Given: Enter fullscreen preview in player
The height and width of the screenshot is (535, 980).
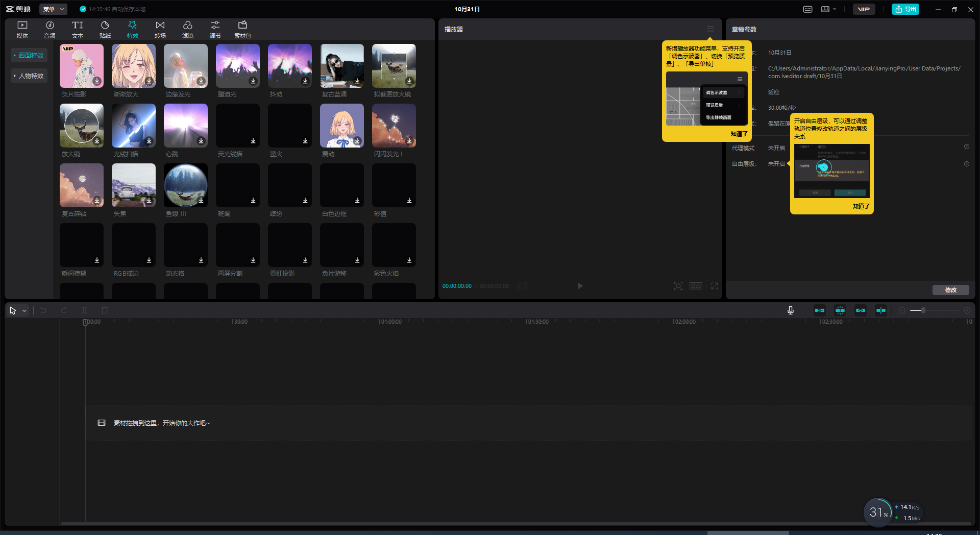Looking at the screenshot, I should pos(715,286).
